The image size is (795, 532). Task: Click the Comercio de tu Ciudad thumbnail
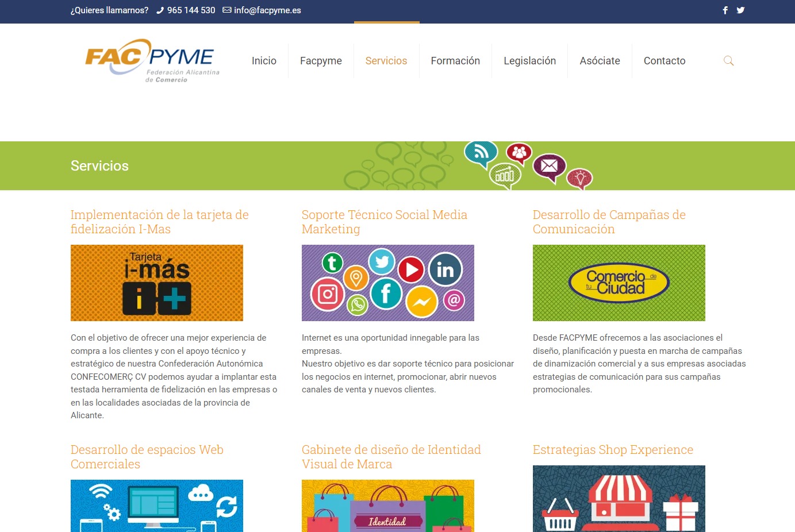pos(619,283)
